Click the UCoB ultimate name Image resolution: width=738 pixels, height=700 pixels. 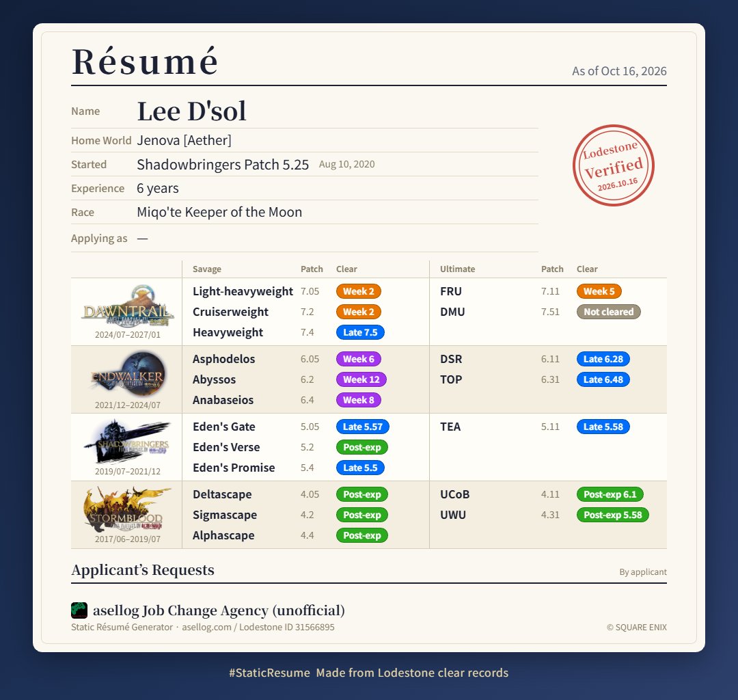454,495
